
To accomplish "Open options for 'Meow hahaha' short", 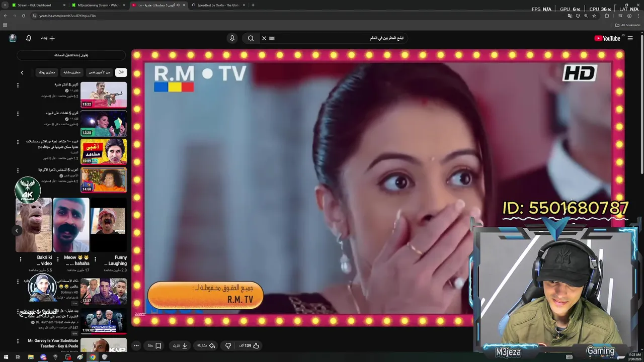I will point(58,259).
